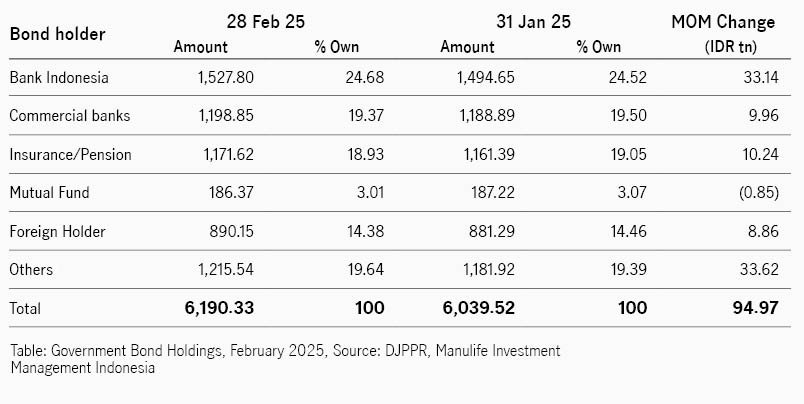Click the total amount 6,190.33
The image size is (804, 404).
click(219, 308)
